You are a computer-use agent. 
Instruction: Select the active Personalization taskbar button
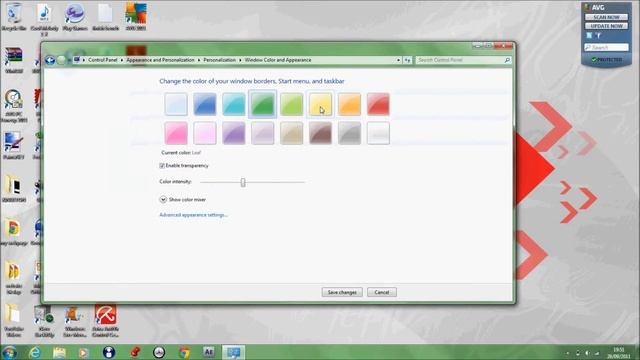pyautogui.click(x=234, y=352)
